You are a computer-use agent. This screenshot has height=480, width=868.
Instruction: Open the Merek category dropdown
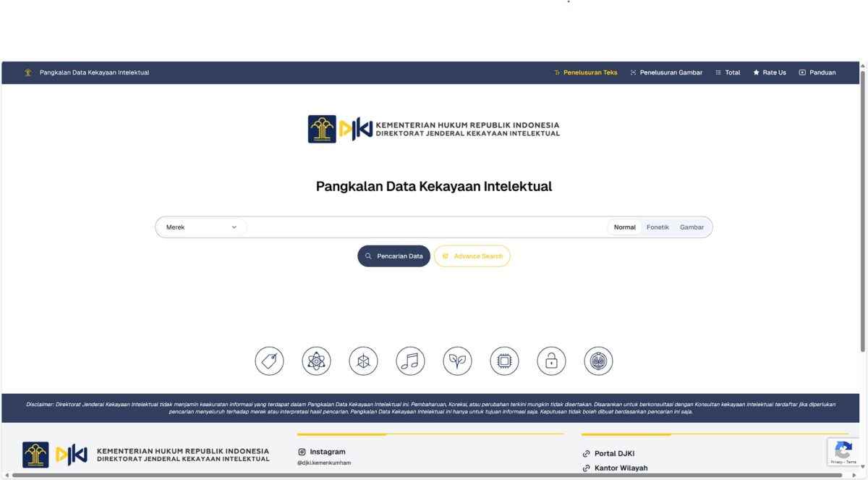pos(202,227)
